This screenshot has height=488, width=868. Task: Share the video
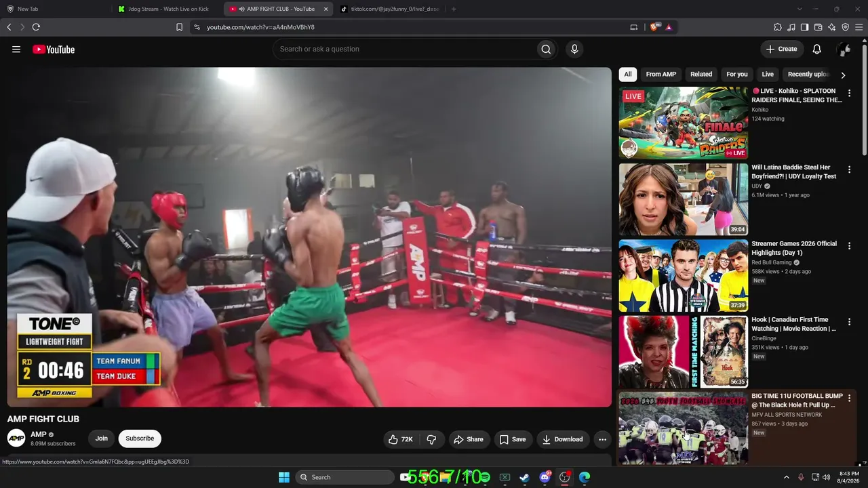click(469, 439)
